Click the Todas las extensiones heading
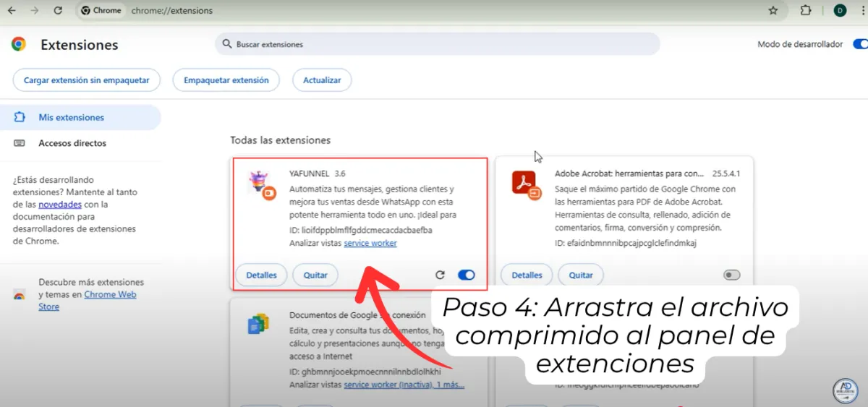 coord(281,140)
